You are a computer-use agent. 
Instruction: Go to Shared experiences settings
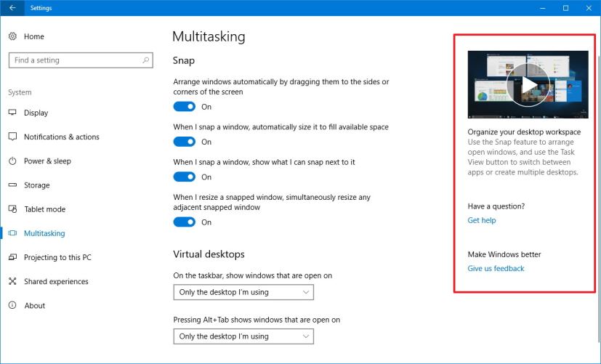[x=56, y=282]
